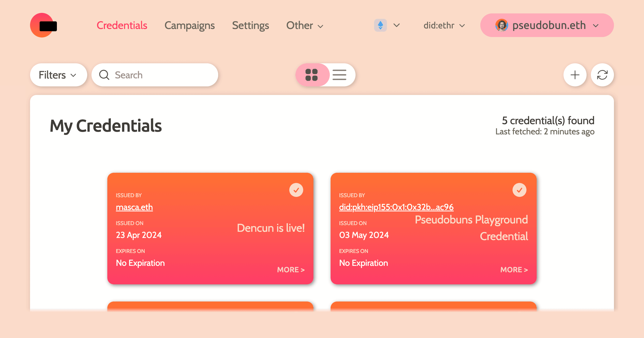
Task: Click the pseudobun.eth avatar image
Action: click(x=501, y=25)
